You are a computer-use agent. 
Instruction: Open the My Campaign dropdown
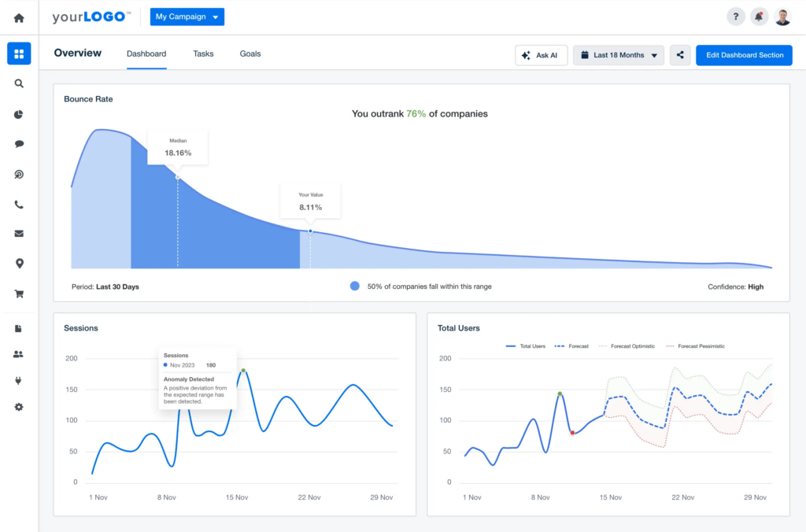tap(187, 17)
